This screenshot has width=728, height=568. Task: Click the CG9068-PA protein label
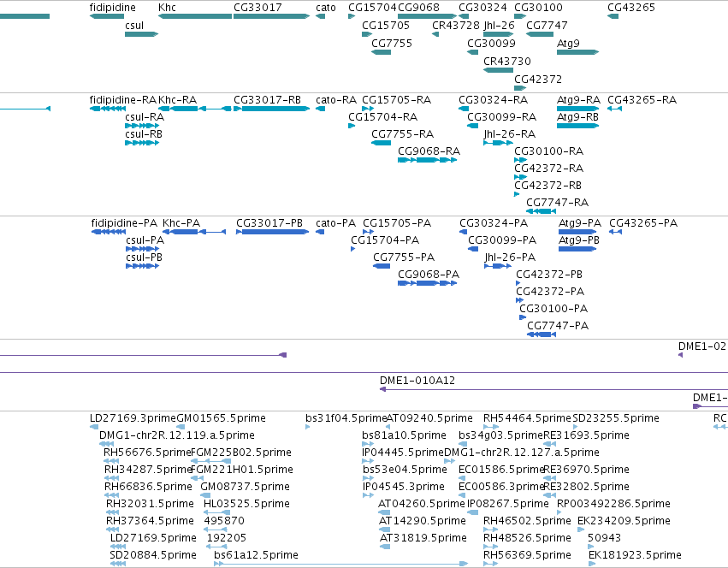coord(429,275)
